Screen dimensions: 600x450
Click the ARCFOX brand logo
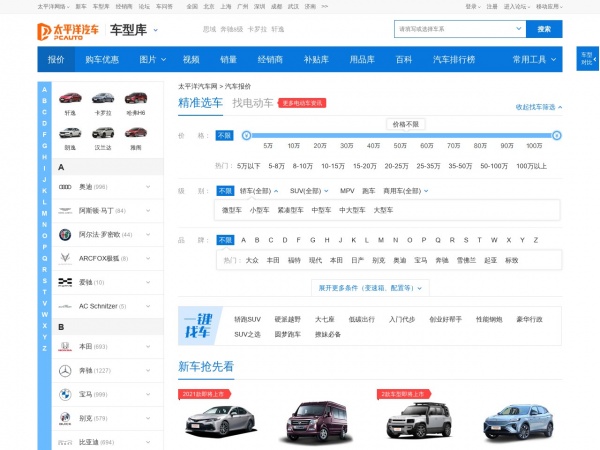pos(65,259)
